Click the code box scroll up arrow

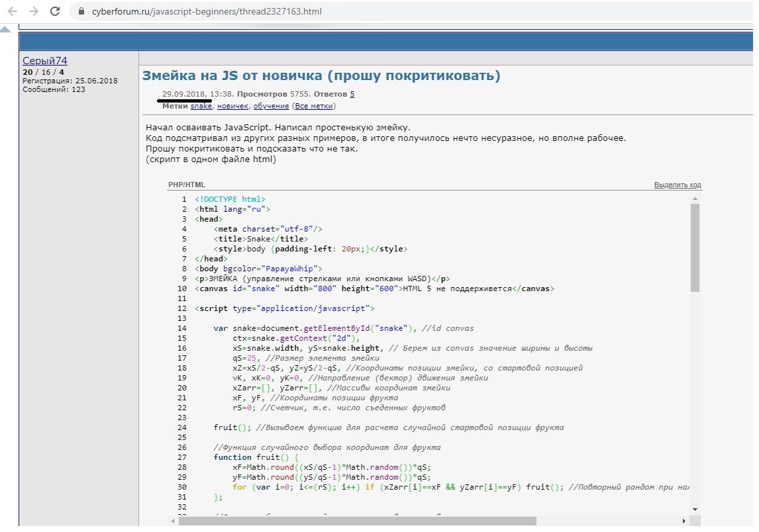tap(695, 199)
